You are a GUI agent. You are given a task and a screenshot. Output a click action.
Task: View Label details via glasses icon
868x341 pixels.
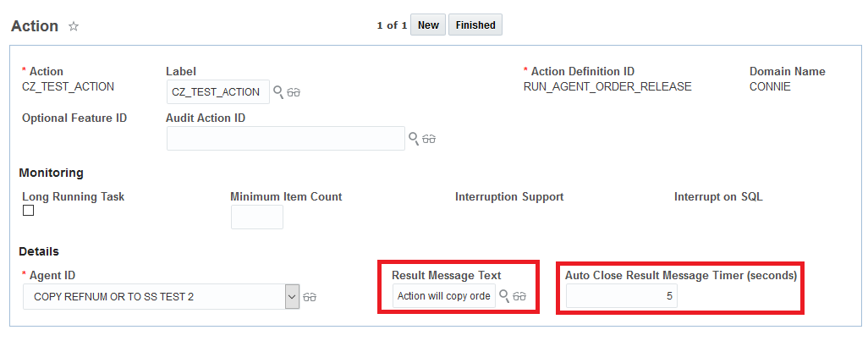click(x=294, y=92)
